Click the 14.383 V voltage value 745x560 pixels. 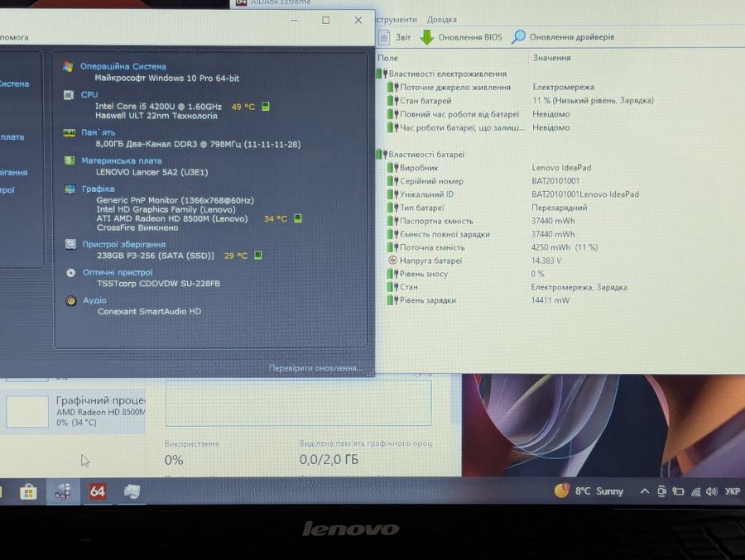coord(546,261)
